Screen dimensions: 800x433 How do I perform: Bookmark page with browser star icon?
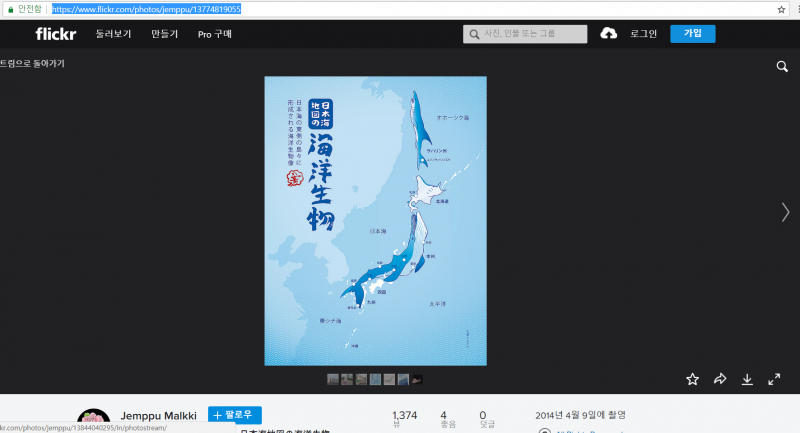781,8
